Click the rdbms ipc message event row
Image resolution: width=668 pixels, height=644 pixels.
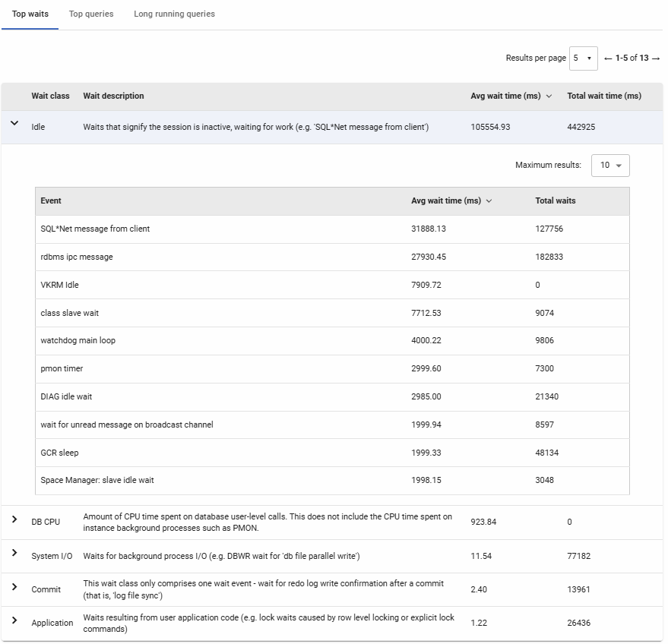point(77,257)
